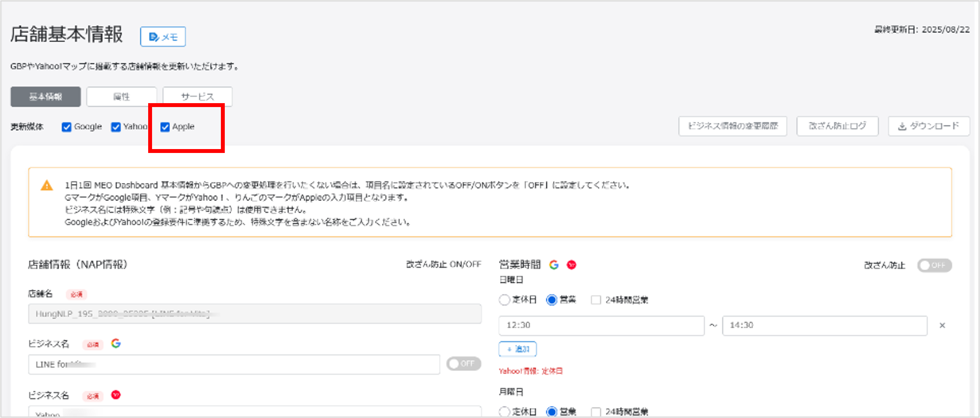Viewport: 980px width, 418px height.
Task: Uncheck the Apple update media checkbox
Action: 166,126
